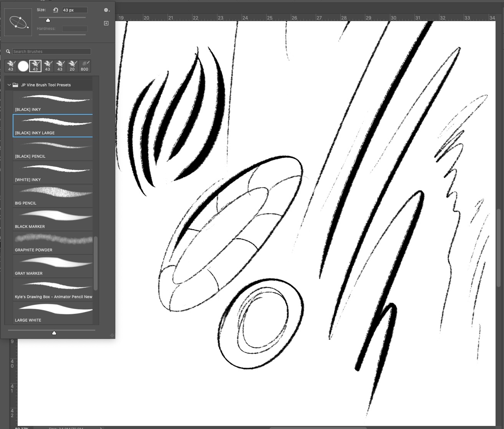Choose the [BLACK] INKY LARGE brush preset
Screen dimensions: 504x429
coord(53,125)
